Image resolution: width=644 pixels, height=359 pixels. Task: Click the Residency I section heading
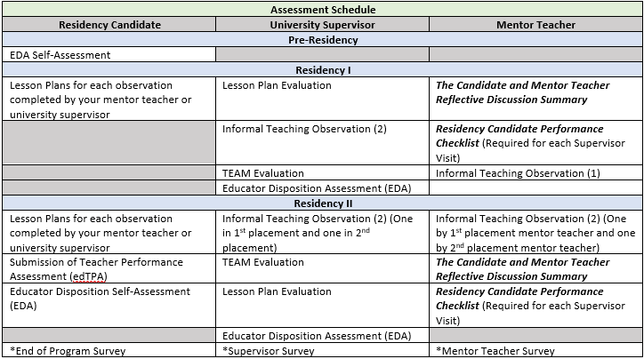click(321, 70)
